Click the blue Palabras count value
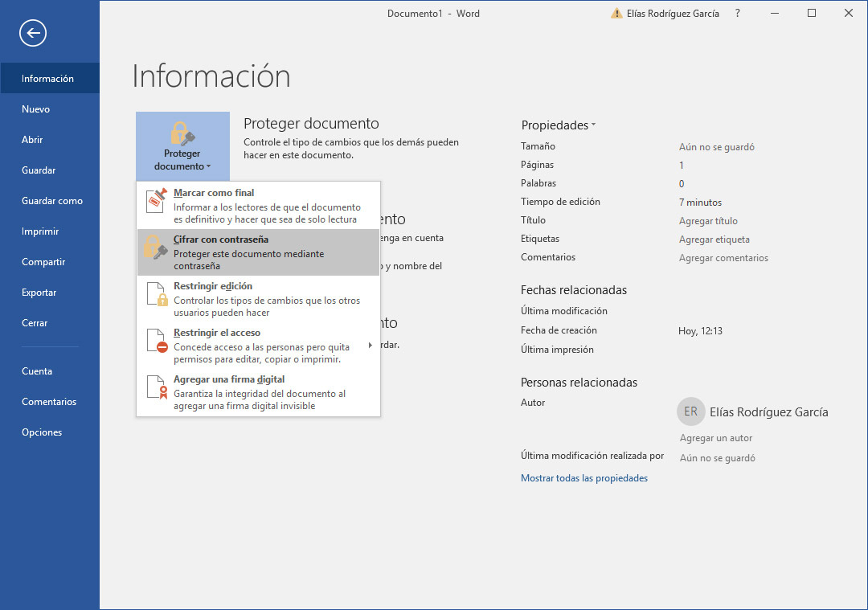Image resolution: width=868 pixels, height=610 pixels. (682, 183)
